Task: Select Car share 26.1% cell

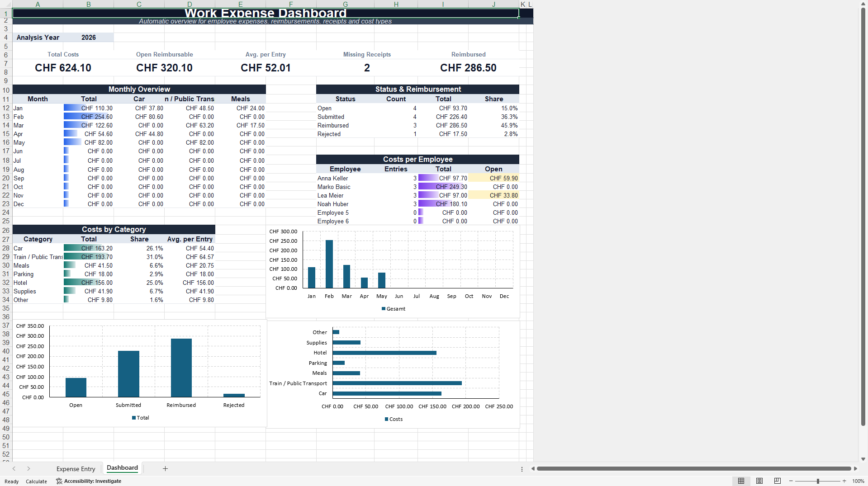Action: [139, 248]
